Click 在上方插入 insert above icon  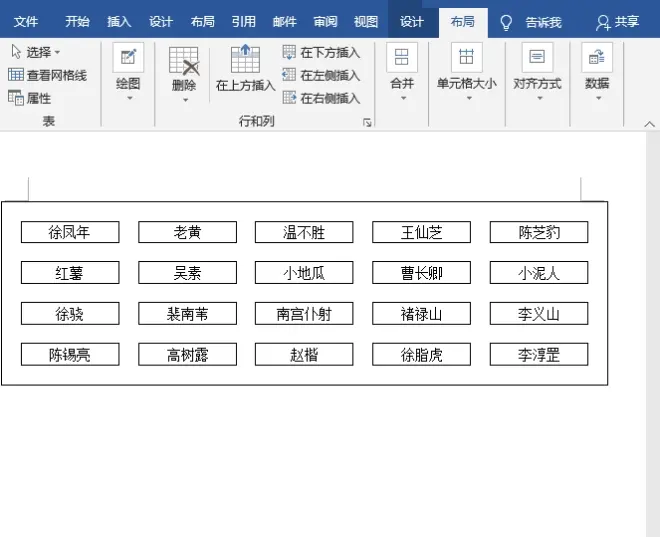coord(245,59)
